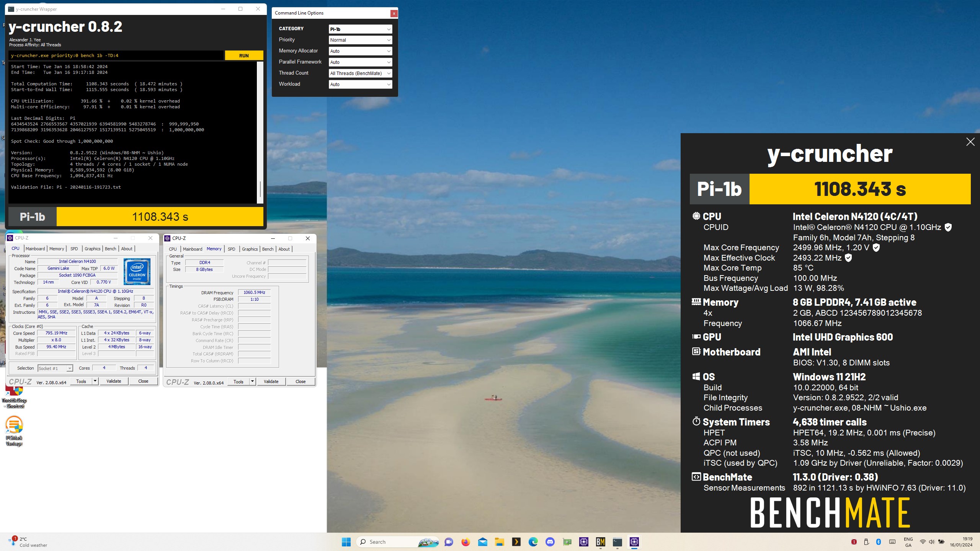This screenshot has width=980, height=551.
Task: Switch to Mainboard tab in left CPU-Z window
Action: (x=35, y=249)
